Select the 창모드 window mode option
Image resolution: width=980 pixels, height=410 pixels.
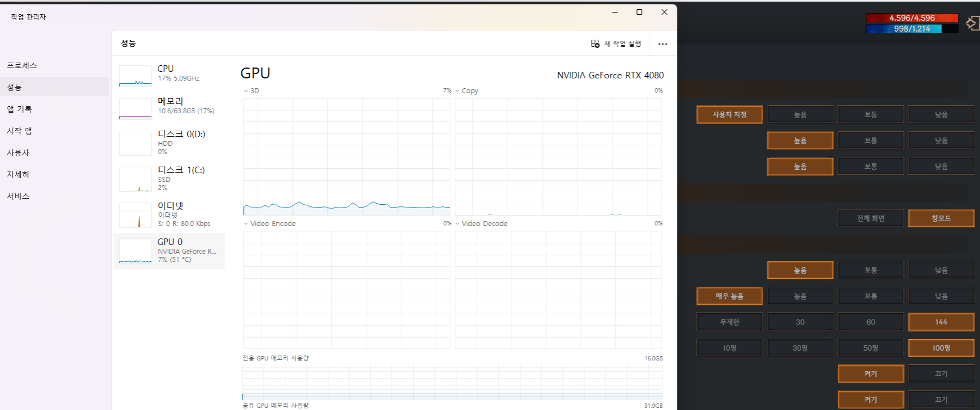[941, 218]
